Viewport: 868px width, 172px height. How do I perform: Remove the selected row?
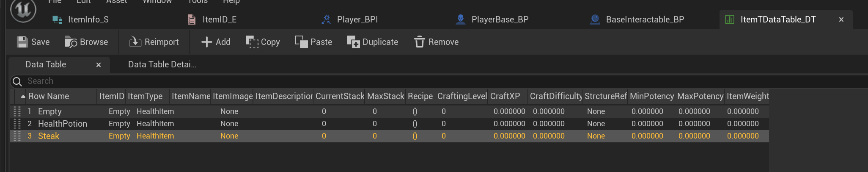436,42
